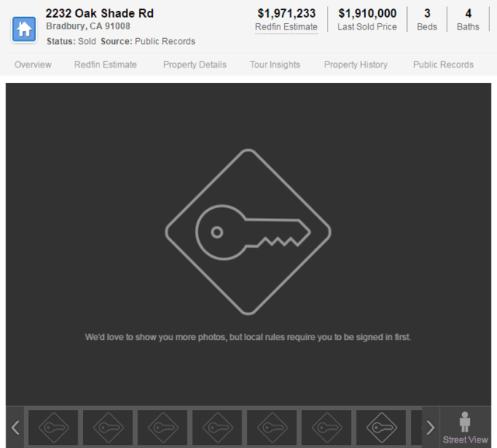Screen dimensions: 497x448
Task: Click the sign-in required message text
Action: click(x=248, y=337)
